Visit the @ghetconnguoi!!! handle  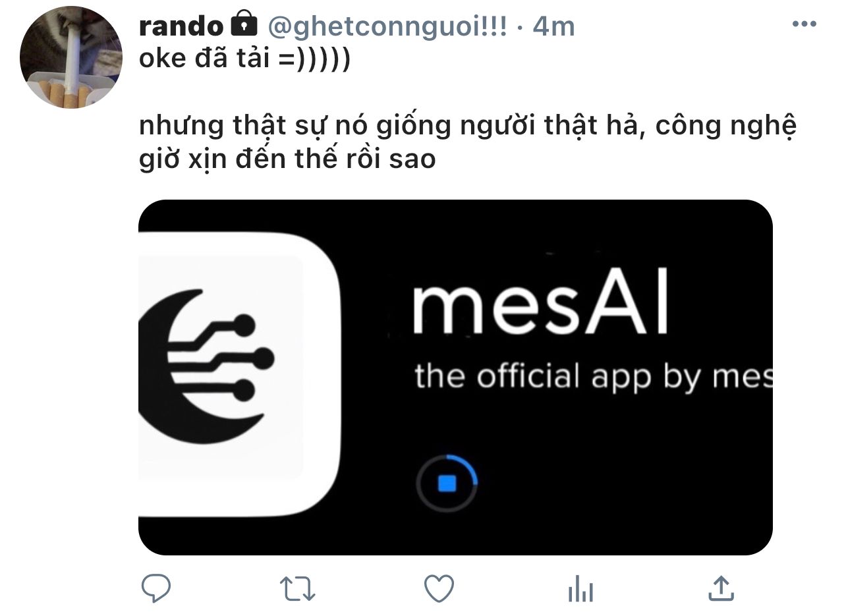pyautogui.click(x=387, y=26)
